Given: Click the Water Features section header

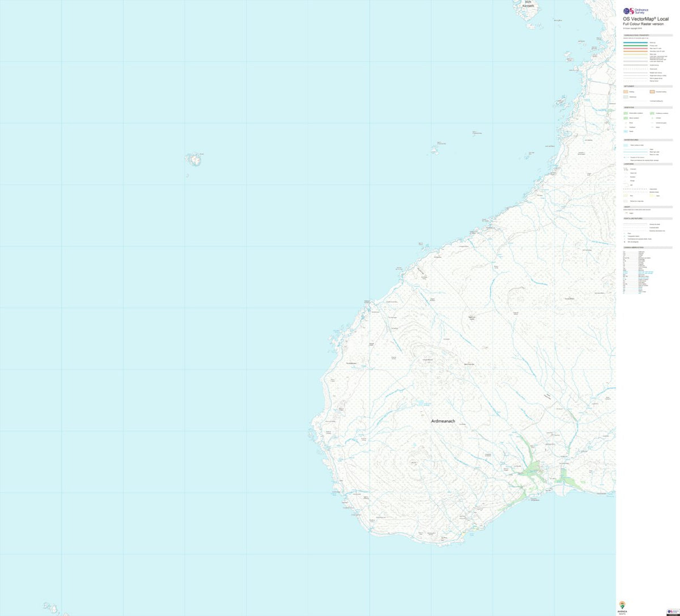Looking at the screenshot, I should [648, 140].
